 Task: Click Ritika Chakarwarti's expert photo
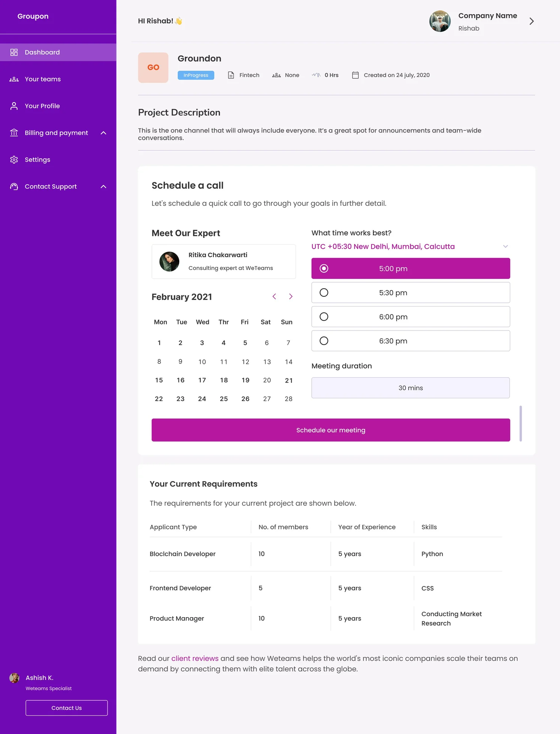click(x=169, y=261)
